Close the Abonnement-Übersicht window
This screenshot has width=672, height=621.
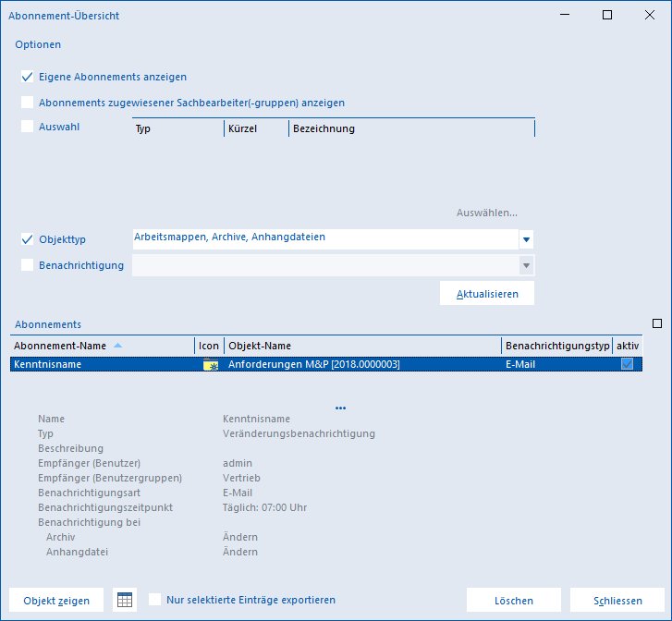click(x=650, y=15)
